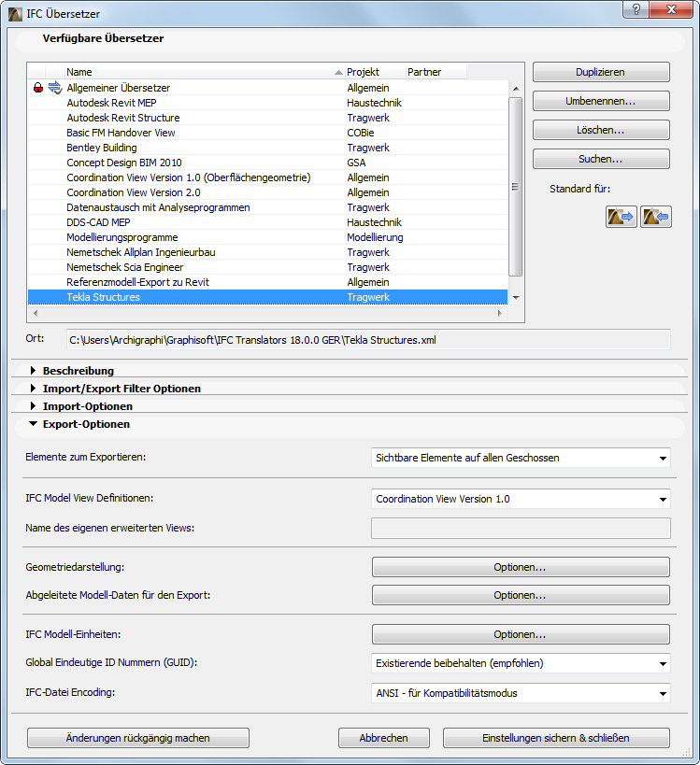The image size is (700, 765).
Task: Click the Duplizieren button
Action: (601, 72)
